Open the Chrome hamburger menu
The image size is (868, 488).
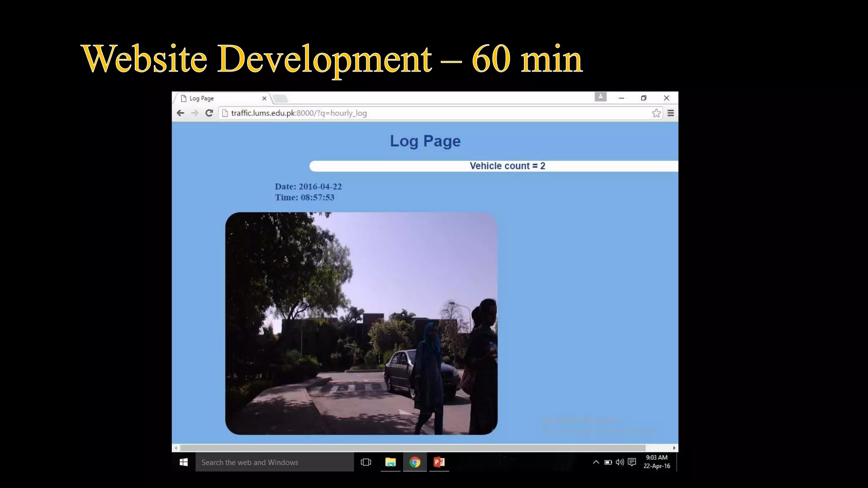(670, 113)
